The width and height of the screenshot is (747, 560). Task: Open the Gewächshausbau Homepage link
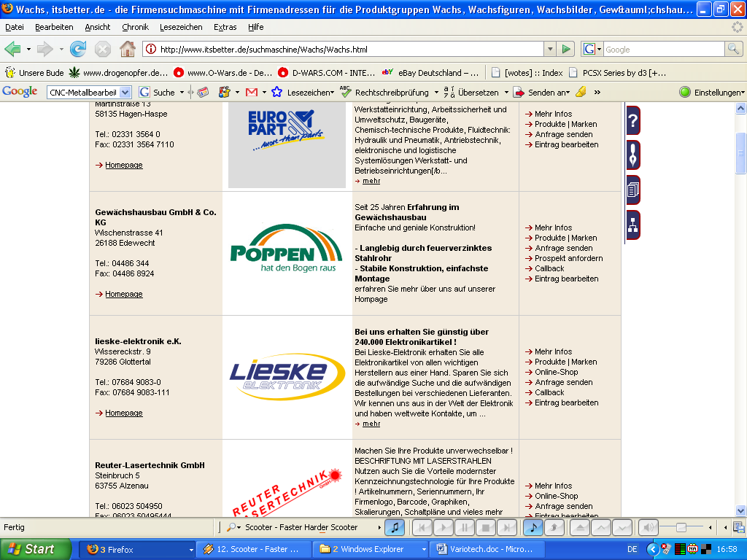tap(123, 294)
